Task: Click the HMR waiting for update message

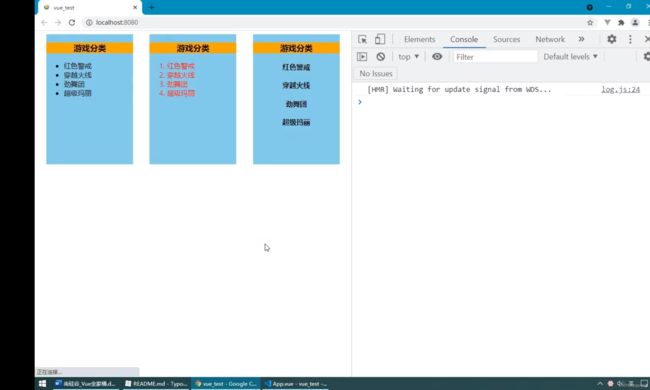Action: [459, 90]
